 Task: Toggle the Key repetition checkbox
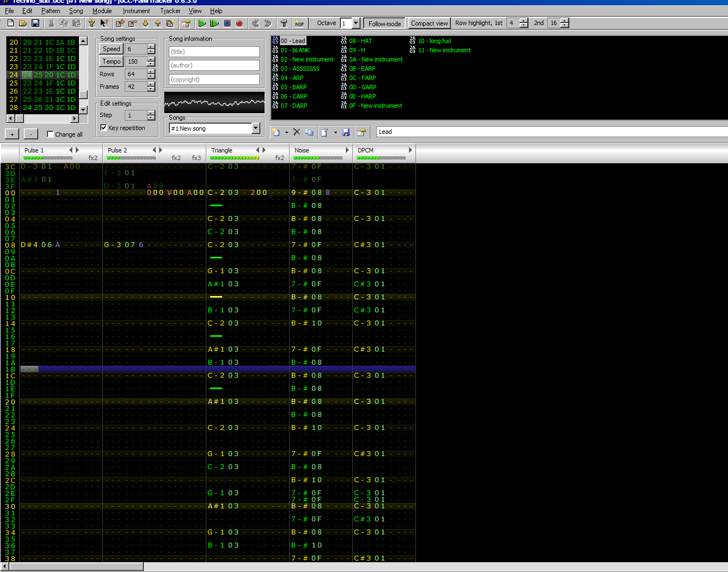(x=104, y=128)
